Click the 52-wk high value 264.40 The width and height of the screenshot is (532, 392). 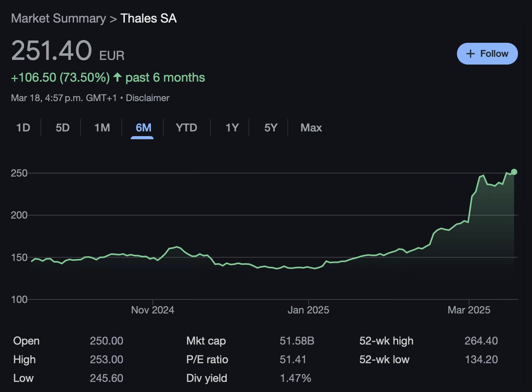click(x=481, y=341)
